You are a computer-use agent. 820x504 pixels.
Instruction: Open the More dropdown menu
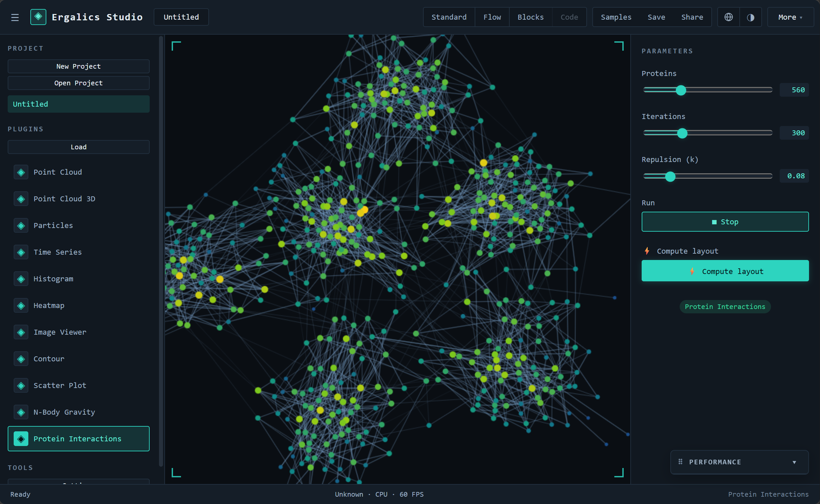(x=790, y=17)
